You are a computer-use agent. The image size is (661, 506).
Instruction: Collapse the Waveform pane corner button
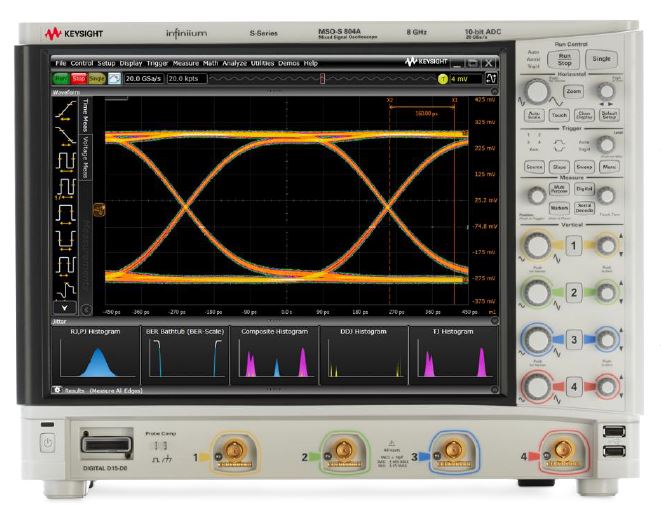(494, 92)
